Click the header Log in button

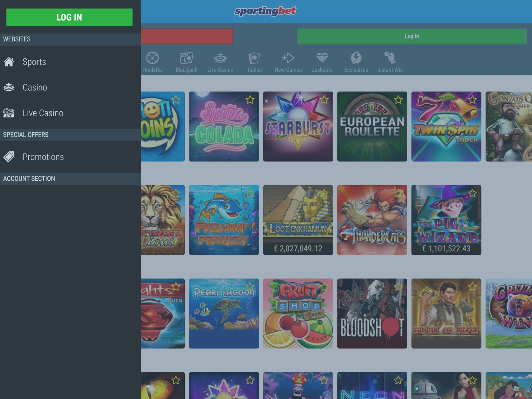tap(411, 36)
